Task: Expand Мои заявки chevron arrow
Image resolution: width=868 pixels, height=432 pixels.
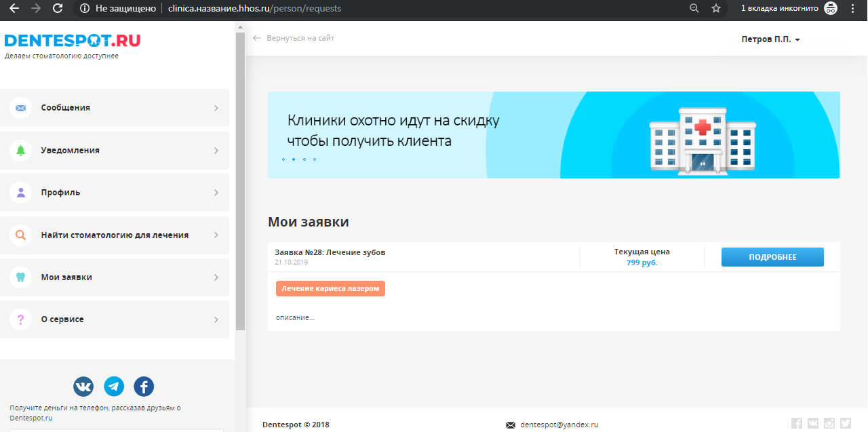Action: click(216, 277)
